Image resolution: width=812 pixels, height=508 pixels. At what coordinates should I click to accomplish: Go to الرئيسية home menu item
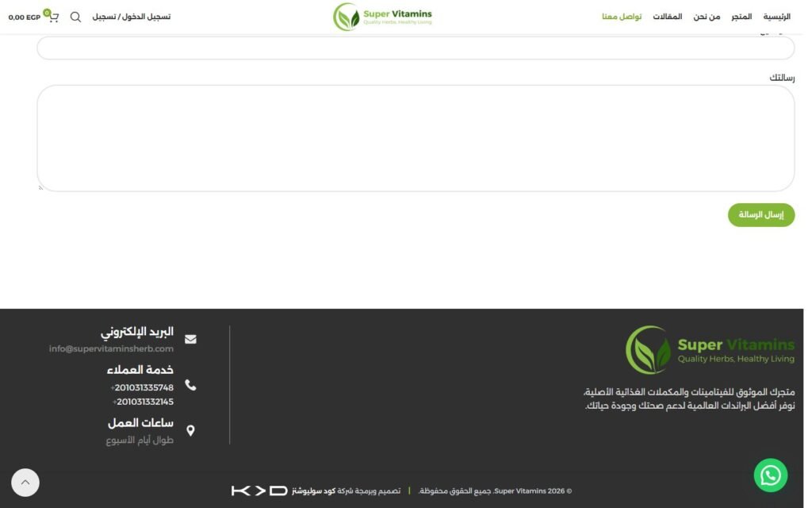point(777,17)
